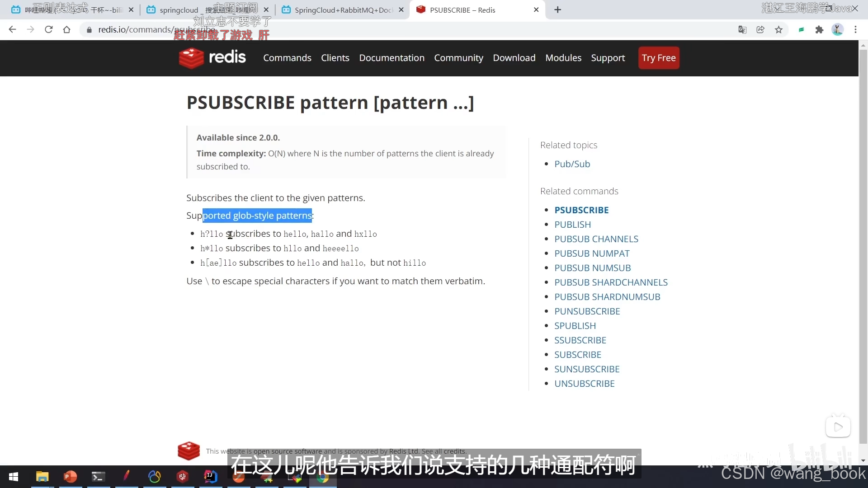Click the text 'Available since 2.0.0.'
This screenshot has width=868, height=488.
[238, 137]
